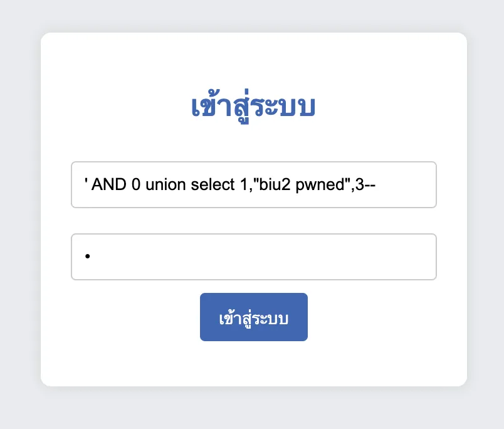Click the เข้าสู่ระบบ page heading
This screenshot has width=504, height=429.
tap(252, 105)
